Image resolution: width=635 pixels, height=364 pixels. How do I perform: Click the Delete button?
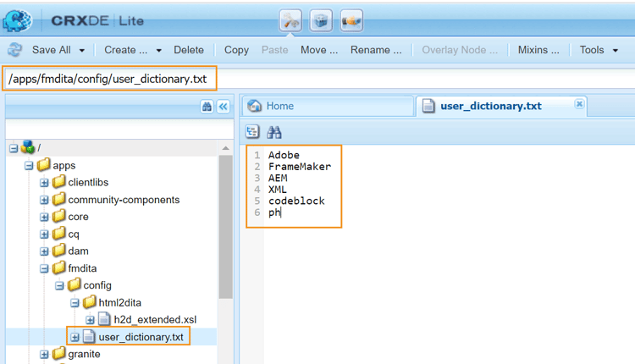(x=189, y=50)
